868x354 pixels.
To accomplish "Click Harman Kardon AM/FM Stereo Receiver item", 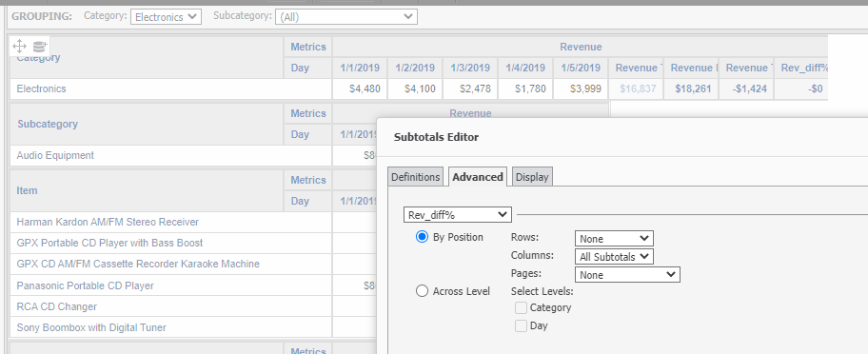I will click(171, 222).
